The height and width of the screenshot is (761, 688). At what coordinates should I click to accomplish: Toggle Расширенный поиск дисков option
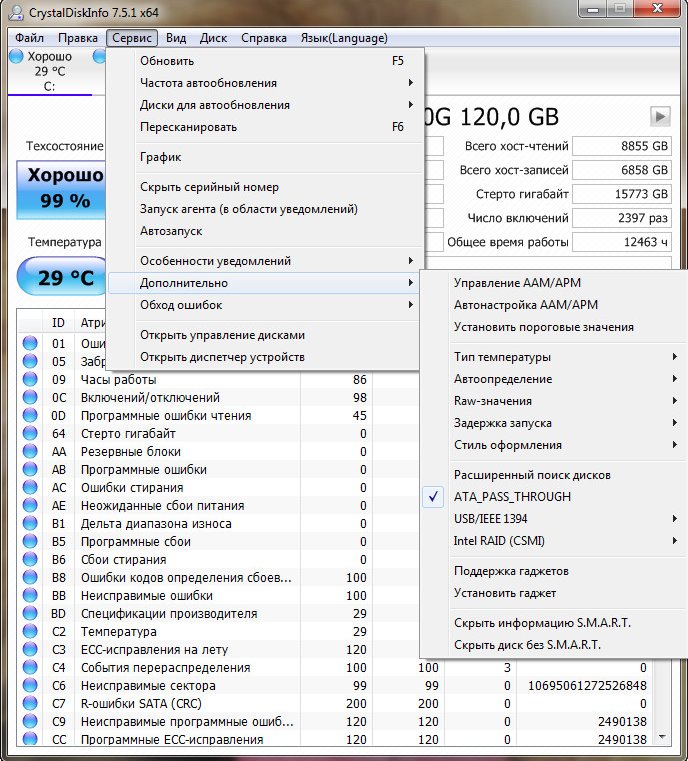[553, 475]
